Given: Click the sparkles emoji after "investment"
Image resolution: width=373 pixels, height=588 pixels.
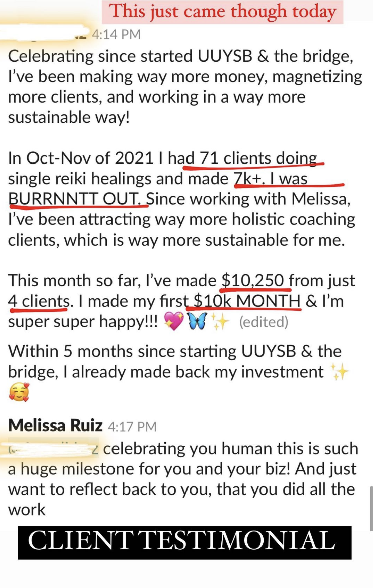Looking at the screenshot, I should point(339,371).
